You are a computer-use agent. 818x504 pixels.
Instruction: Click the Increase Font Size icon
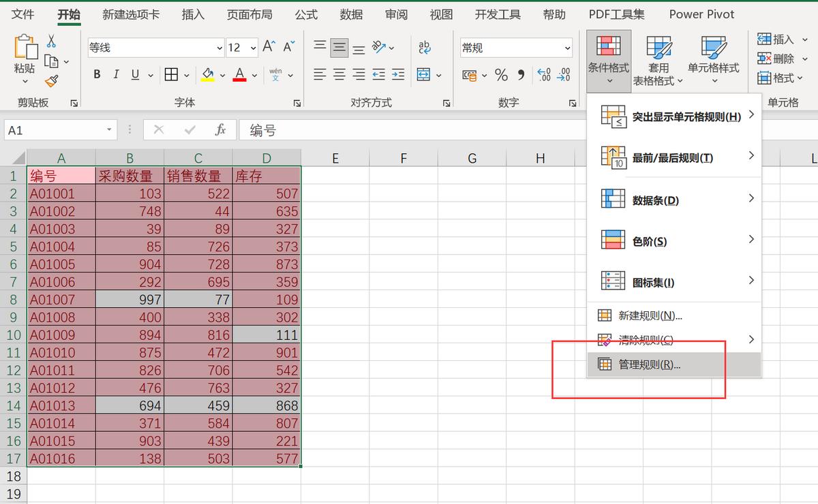(x=269, y=46)
